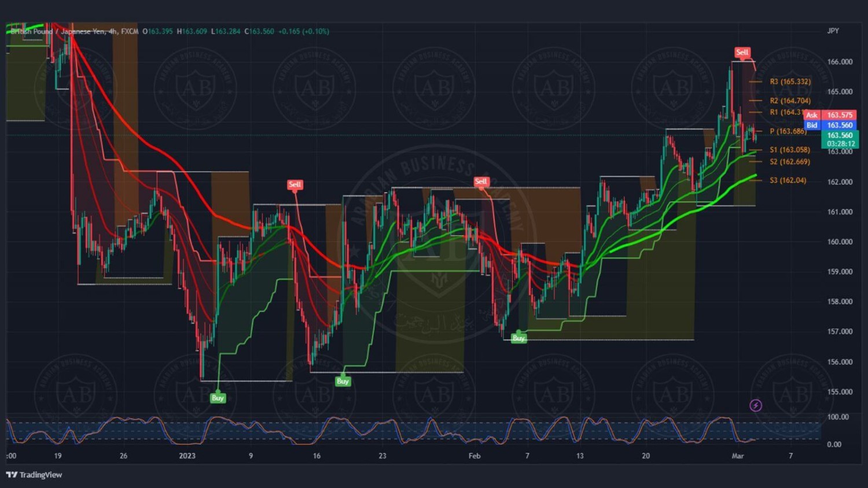Image resolution: width=868 pixels, height=488 pixels.
Task: Click the S2 (162.669) pivot label
Action: pos(790,162)
